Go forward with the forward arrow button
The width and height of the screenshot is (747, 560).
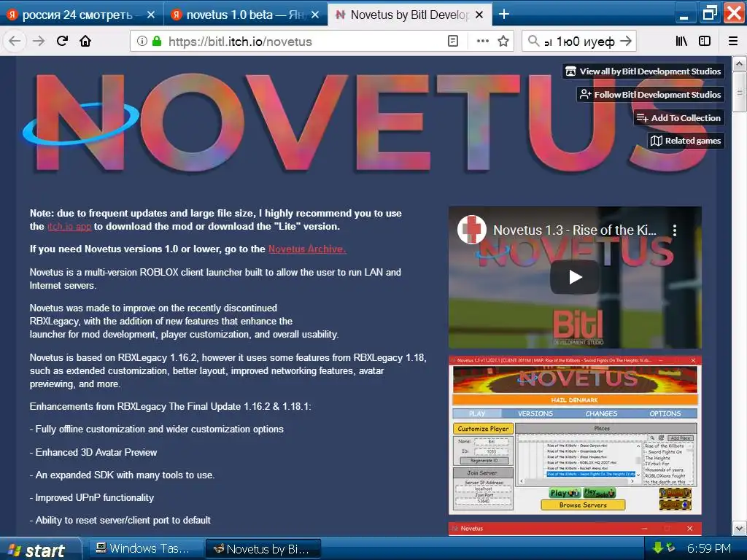click(39, 41)
